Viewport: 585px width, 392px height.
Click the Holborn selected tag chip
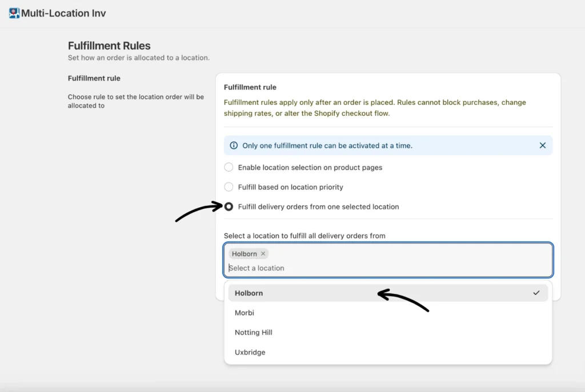245,254
